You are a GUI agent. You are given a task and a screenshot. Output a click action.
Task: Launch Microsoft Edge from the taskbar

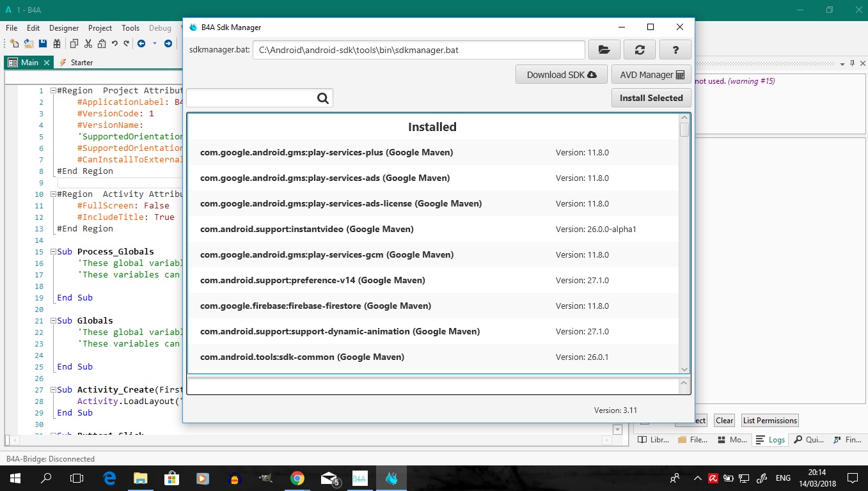(109, 478)
